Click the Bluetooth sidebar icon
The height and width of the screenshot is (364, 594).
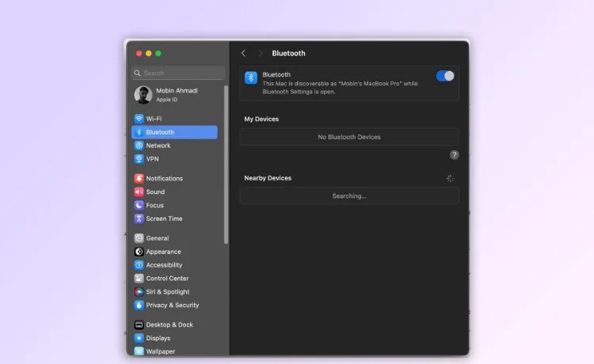[139, 132]
